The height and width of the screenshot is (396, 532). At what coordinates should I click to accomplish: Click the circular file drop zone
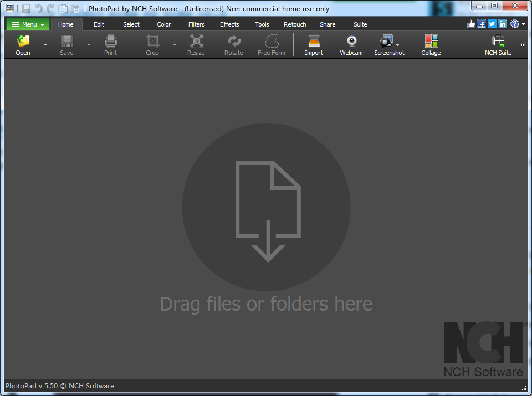267,207
